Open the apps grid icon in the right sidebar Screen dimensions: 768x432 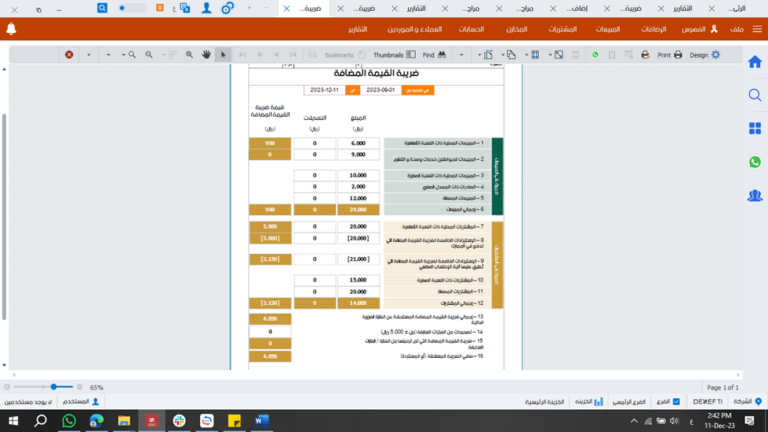755,128
